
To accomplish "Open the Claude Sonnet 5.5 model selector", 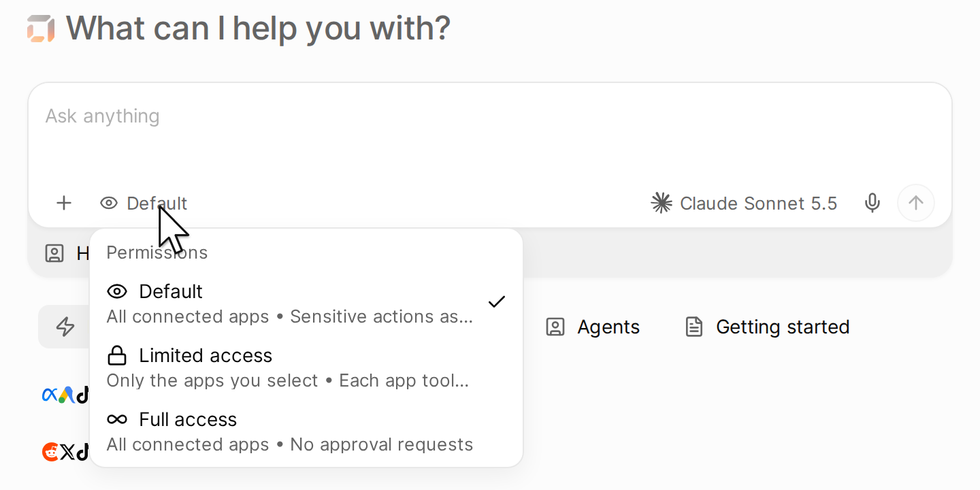I will (745, 203).
